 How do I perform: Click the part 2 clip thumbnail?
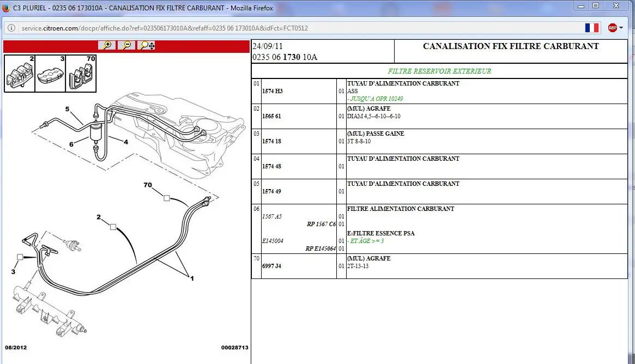(x=20, y=73)
